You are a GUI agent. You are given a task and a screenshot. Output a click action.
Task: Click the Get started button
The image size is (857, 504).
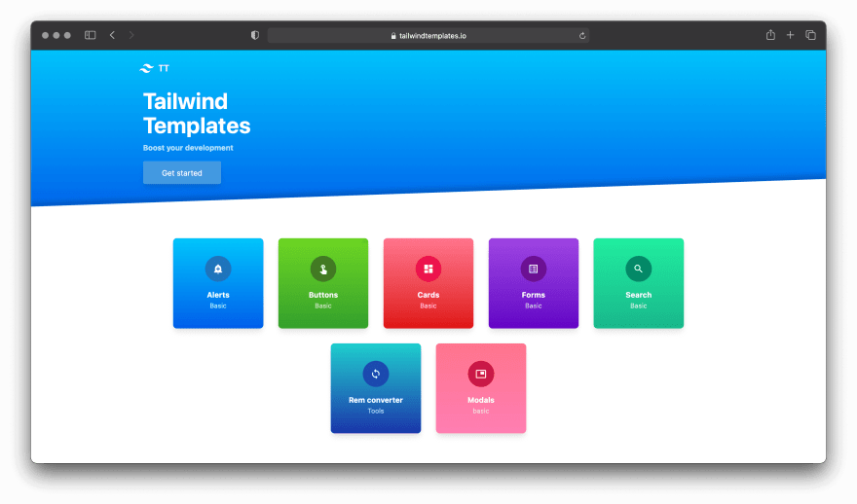182,172
